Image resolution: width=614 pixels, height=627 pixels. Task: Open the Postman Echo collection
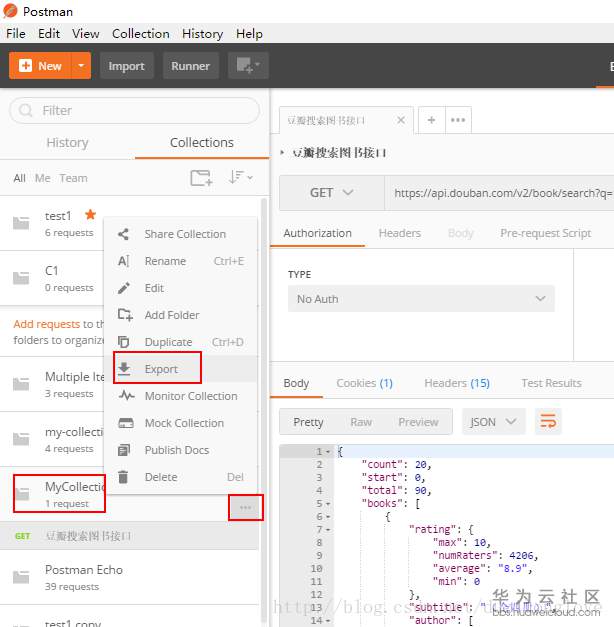[x=129, y=577]
